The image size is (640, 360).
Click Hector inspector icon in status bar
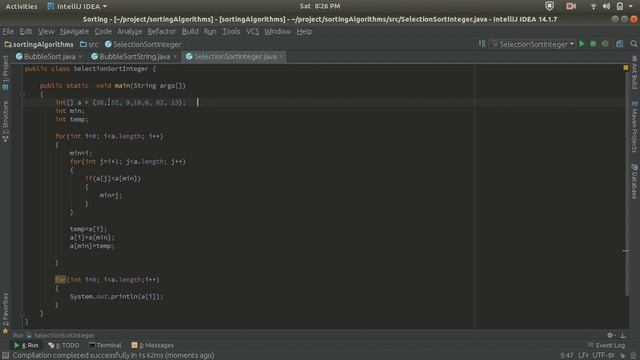point(633,356)
